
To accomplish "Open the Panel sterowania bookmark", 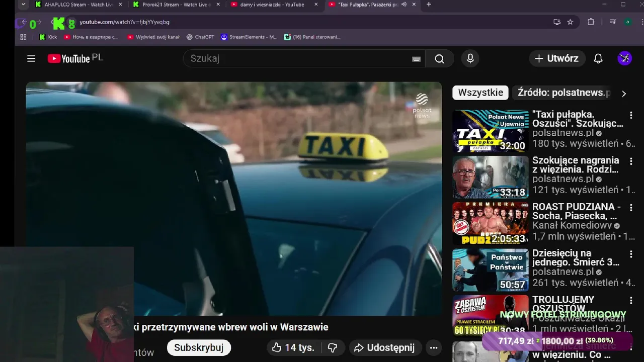I will tap(312, 37).
